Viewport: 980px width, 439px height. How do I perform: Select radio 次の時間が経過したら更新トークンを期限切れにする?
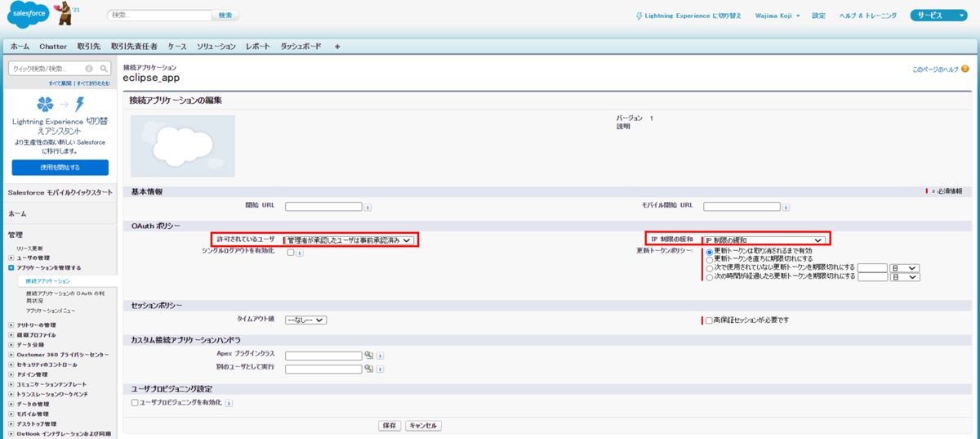(x=710, y=277)
